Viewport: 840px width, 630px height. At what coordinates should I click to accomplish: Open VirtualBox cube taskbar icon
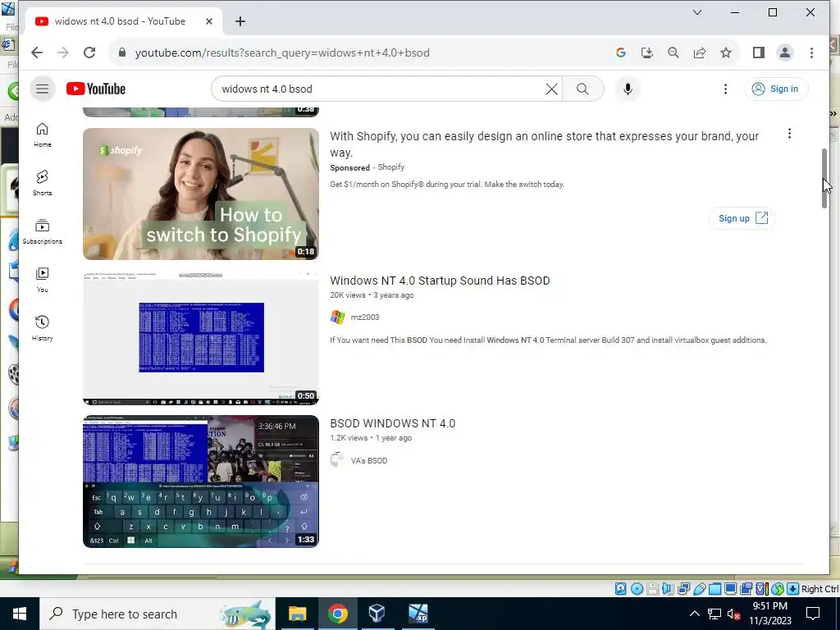[x=377, y=614]
